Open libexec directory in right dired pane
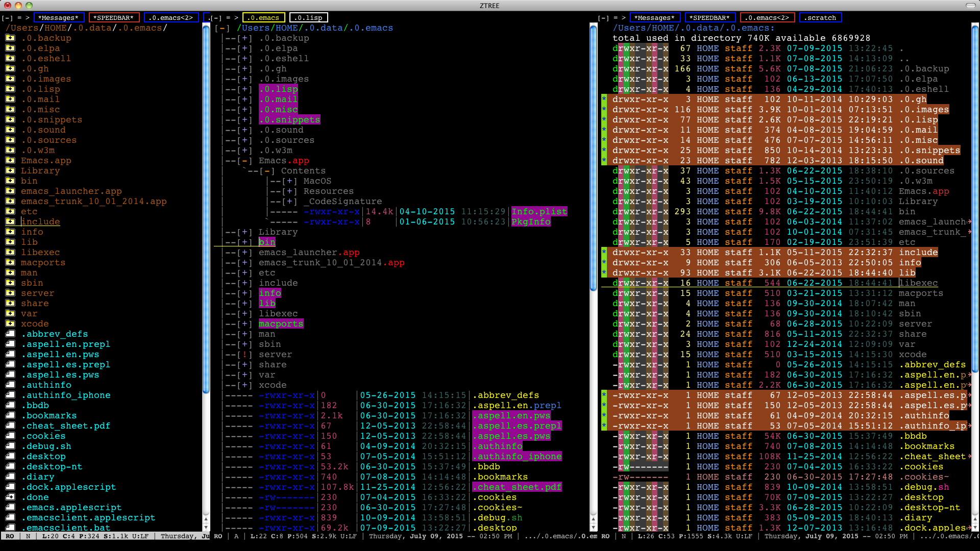 coord(918,283)
